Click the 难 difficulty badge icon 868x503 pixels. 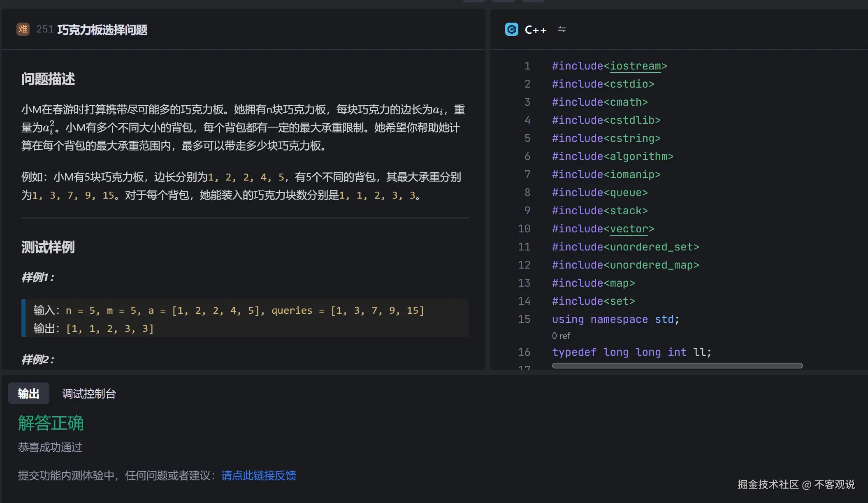coord(23,29)
